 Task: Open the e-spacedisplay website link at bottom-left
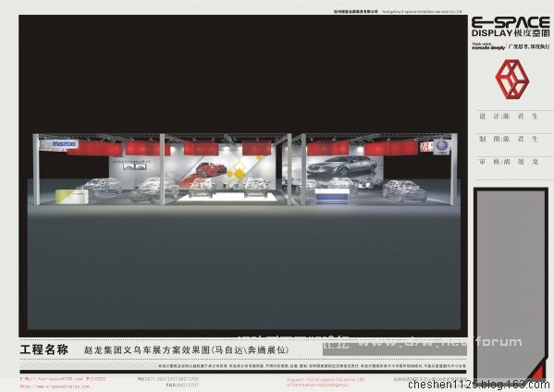point(55,386)
